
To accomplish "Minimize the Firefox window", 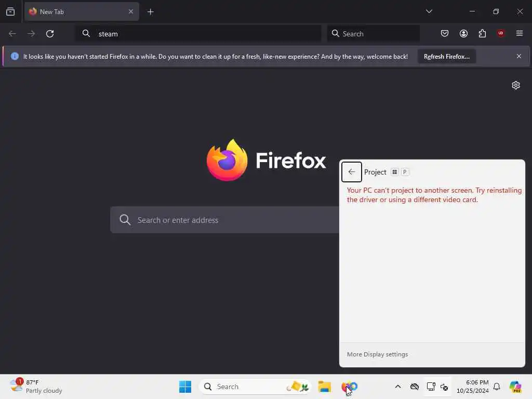I will [x=472, y=11].
